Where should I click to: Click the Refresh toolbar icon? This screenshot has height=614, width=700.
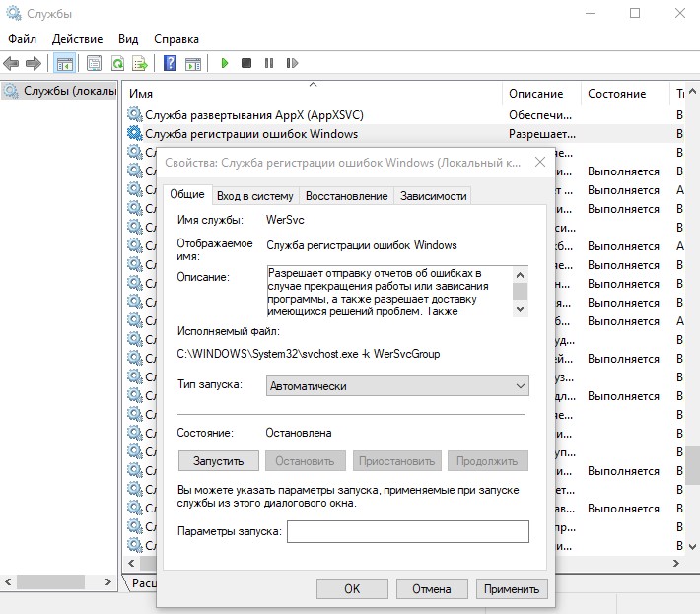click(117, 63)
